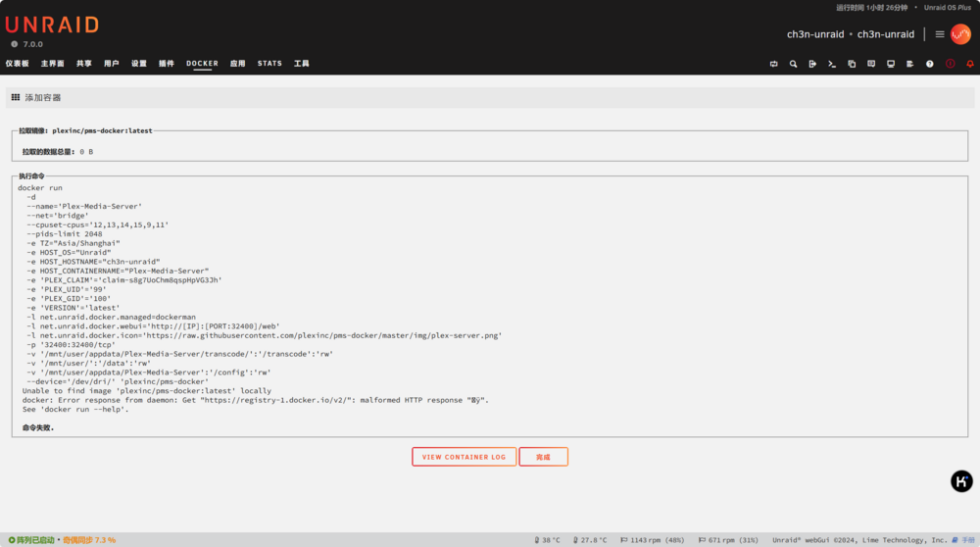Click the orange Unraid avatar icon
This screenshot has width=980, height=547.
tap(960, 34)
